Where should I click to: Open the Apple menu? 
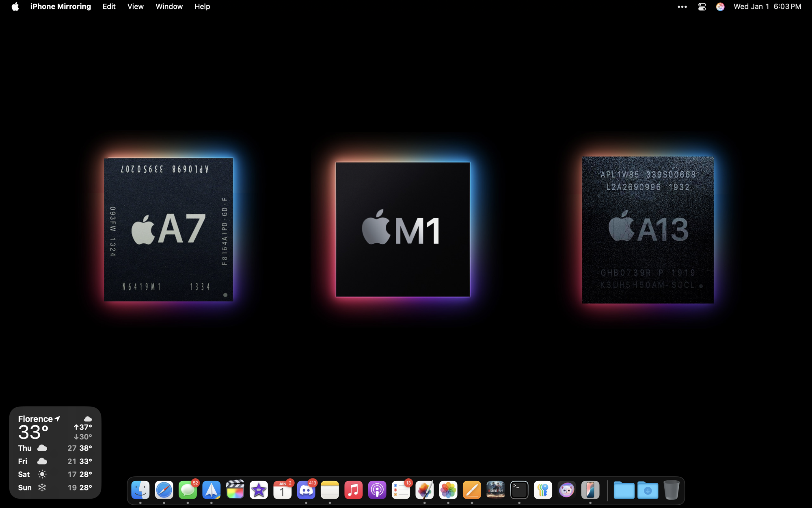click(x=15, y=7)
